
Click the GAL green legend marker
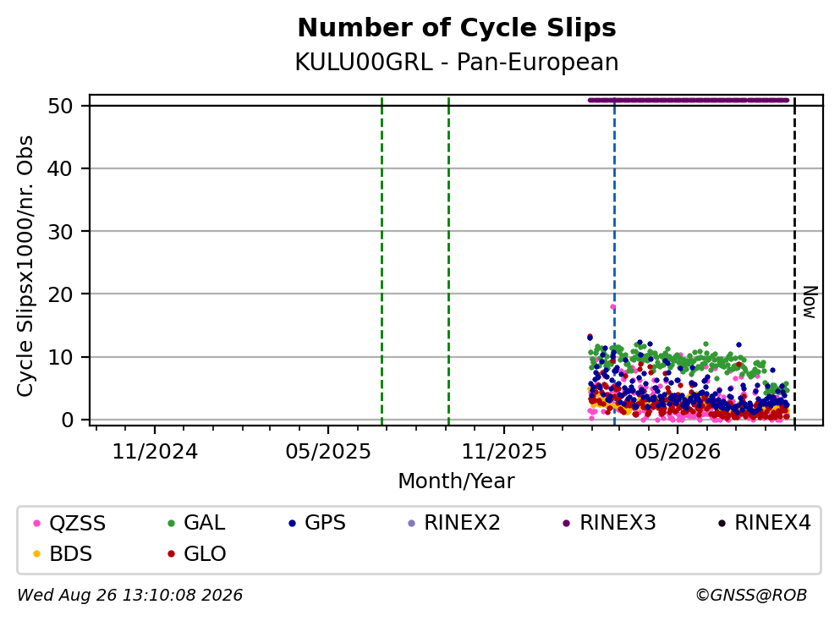172,524
